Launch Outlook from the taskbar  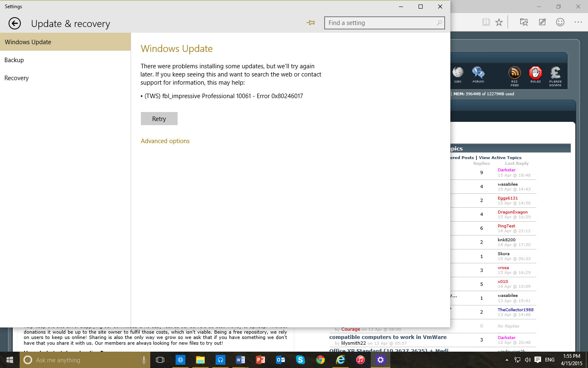[280, 360]
